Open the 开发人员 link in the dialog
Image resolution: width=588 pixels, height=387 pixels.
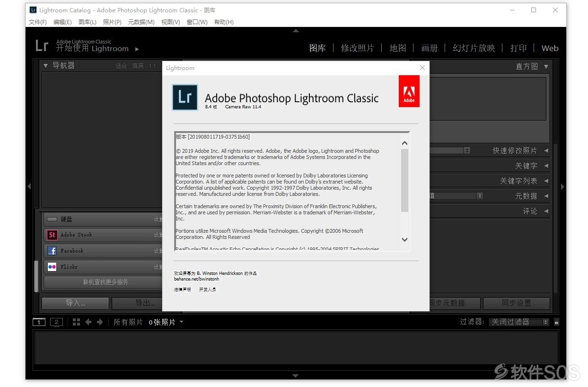[208, 289]
